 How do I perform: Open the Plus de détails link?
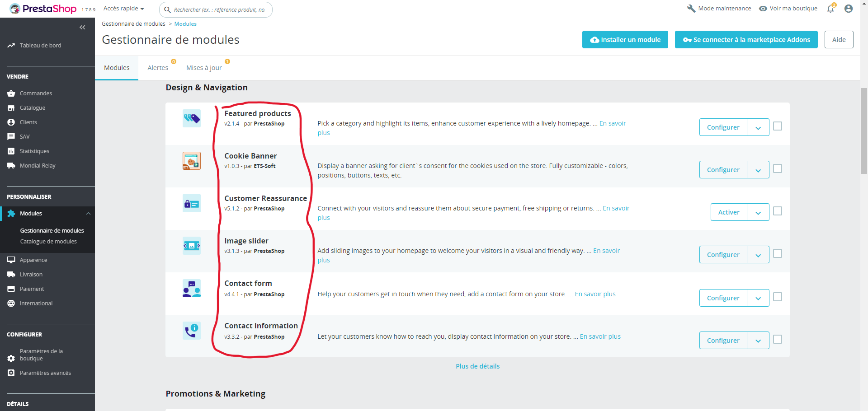click(x=477, y=366)
